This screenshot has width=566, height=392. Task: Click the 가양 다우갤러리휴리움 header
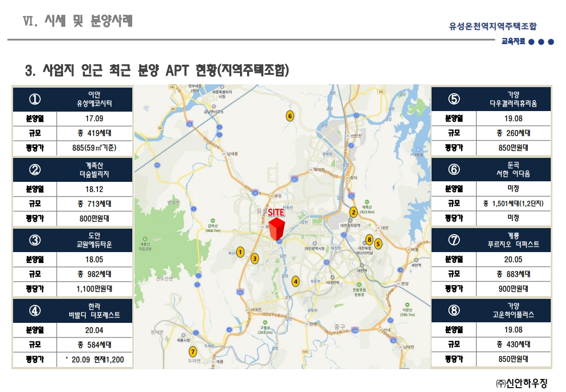(513, 99)
